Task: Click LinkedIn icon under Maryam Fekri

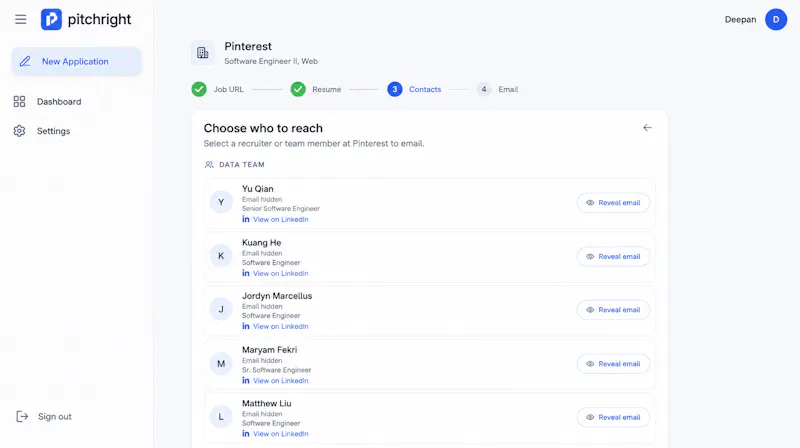Action: (246, 381)
